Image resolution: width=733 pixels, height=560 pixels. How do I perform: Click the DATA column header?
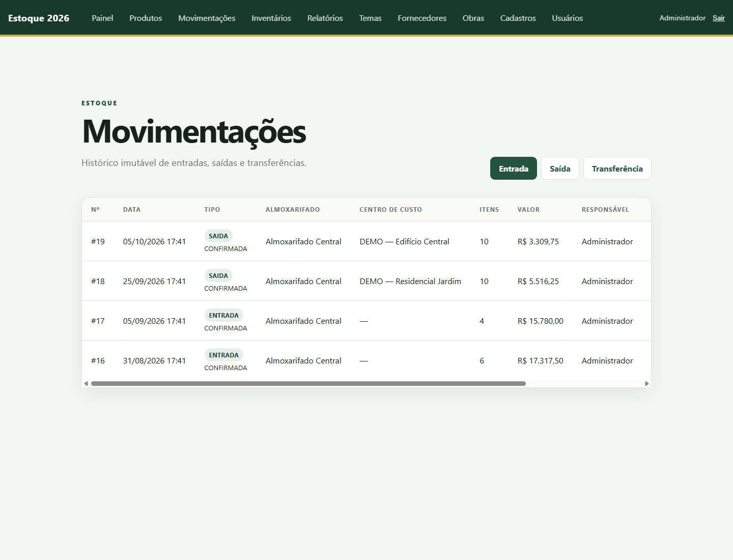tap(132, 209)
